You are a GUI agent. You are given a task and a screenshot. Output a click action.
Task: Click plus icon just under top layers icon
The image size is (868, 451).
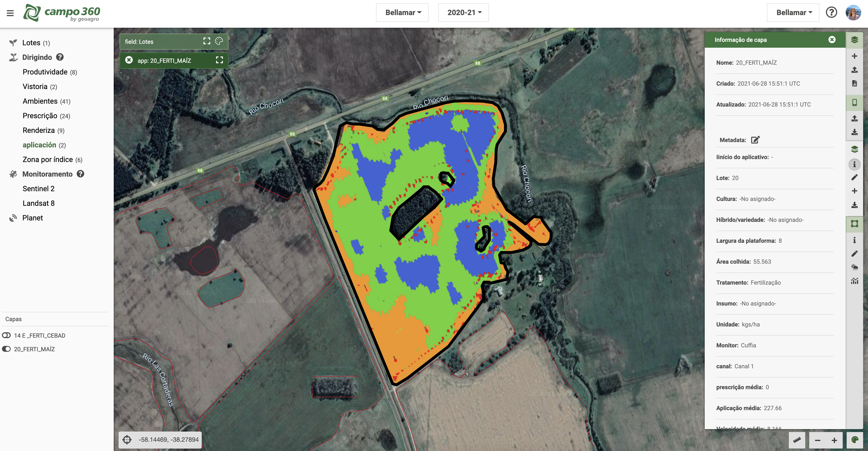coord(855,56)
